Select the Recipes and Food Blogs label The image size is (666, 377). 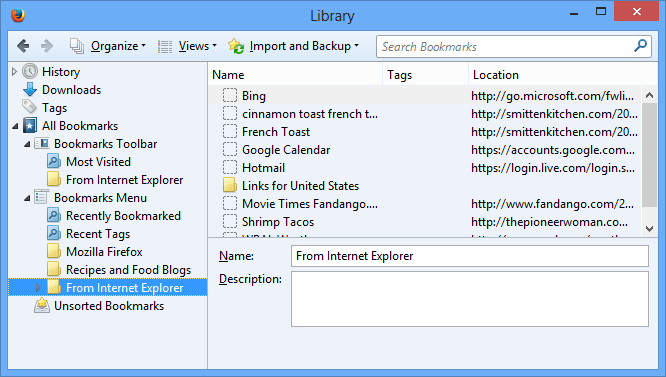128,270
